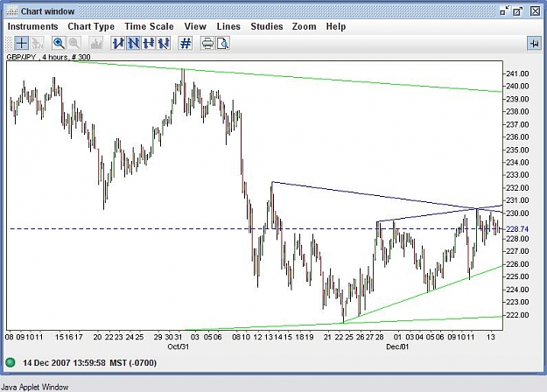Click the Oct/31 date axis label
The width and height of the screenshot is (547, 392).
[179, 346]
